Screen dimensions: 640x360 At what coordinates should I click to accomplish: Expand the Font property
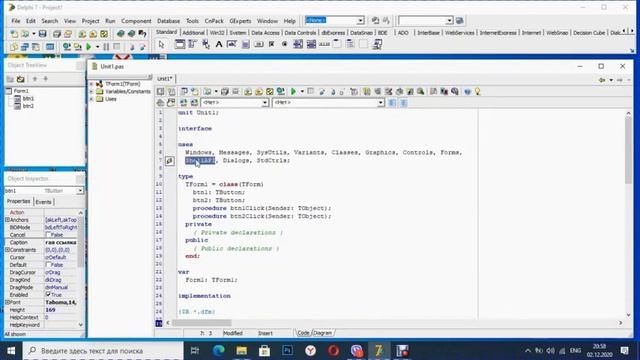(x=7, y=302)
